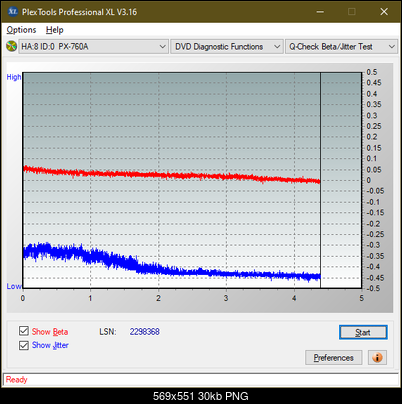Click the LSN value 2298368
402x404 pixels.
145,332
